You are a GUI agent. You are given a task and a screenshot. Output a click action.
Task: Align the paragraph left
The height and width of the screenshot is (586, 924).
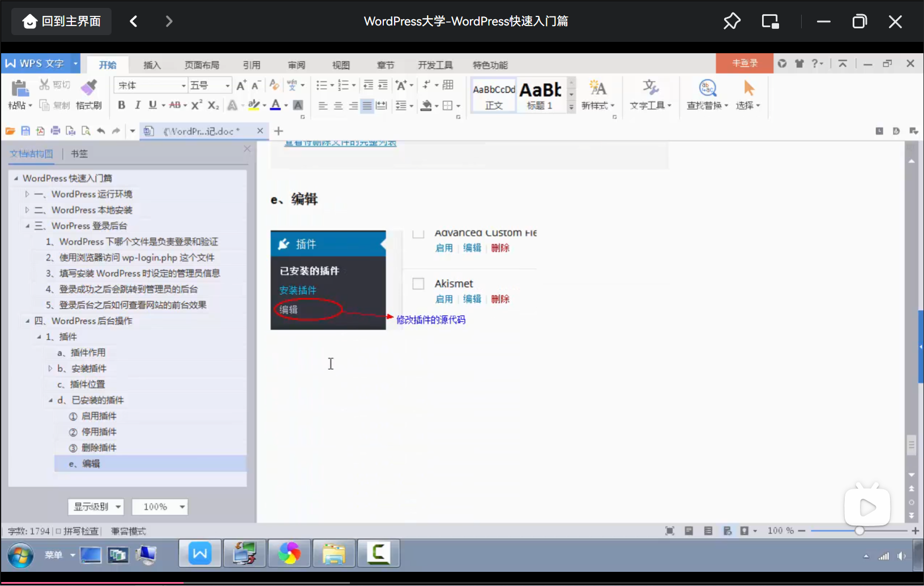click(x=323, y=106)
